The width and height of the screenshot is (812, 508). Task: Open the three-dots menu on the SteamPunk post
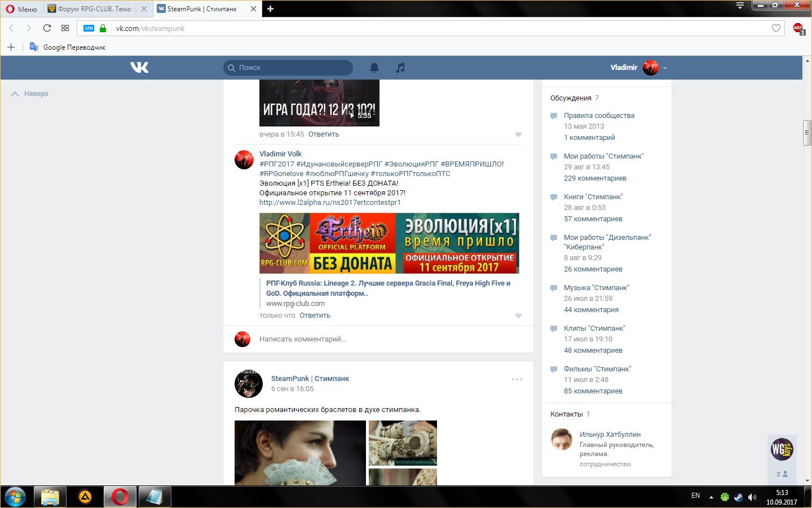[517, 379]
